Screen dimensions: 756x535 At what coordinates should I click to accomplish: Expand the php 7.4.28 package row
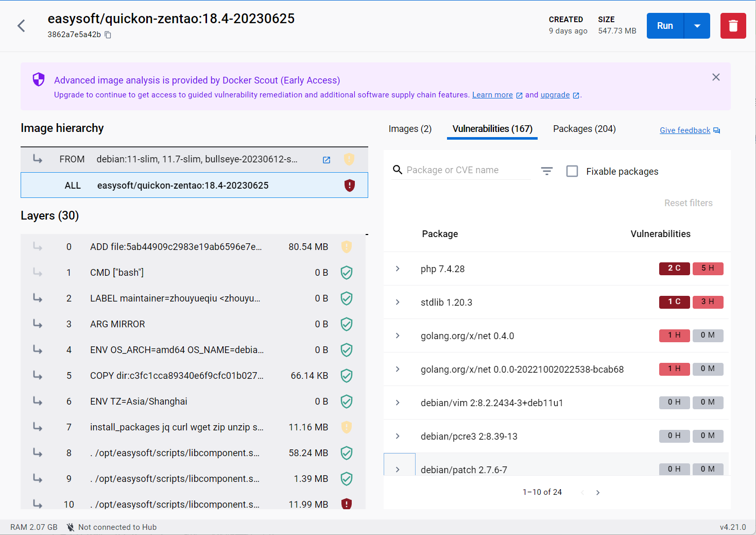[398, 269]
